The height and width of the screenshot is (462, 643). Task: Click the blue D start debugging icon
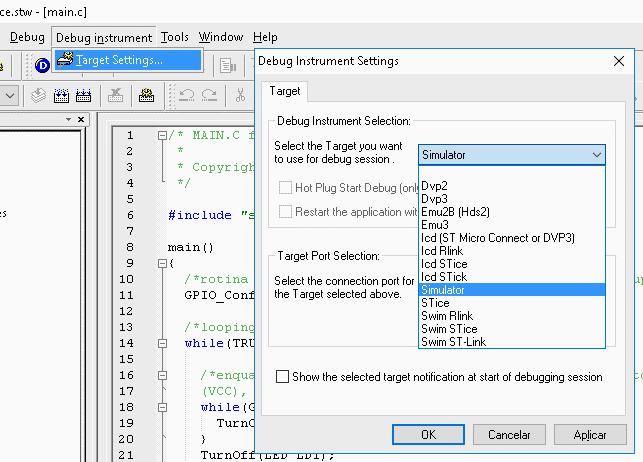point(42,66)
